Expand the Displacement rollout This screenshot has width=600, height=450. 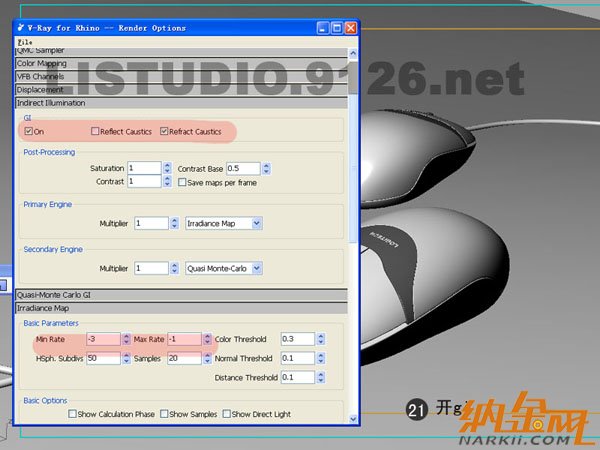(181, 90)
